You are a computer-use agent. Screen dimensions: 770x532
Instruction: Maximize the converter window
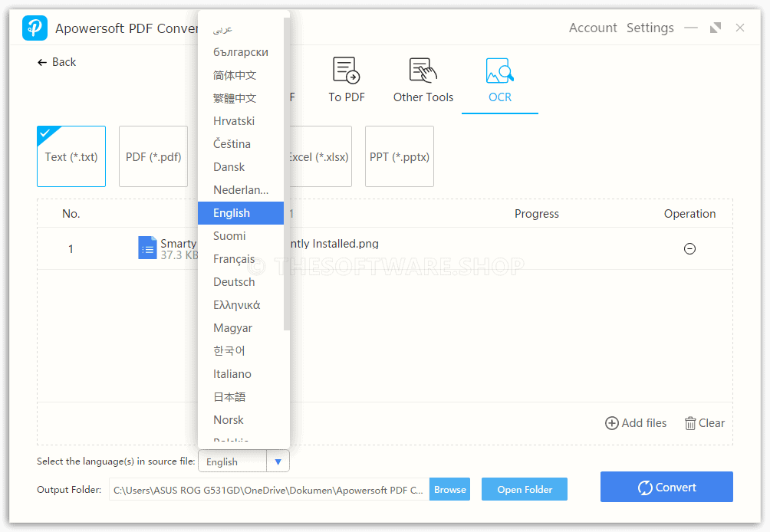[716, 28]
